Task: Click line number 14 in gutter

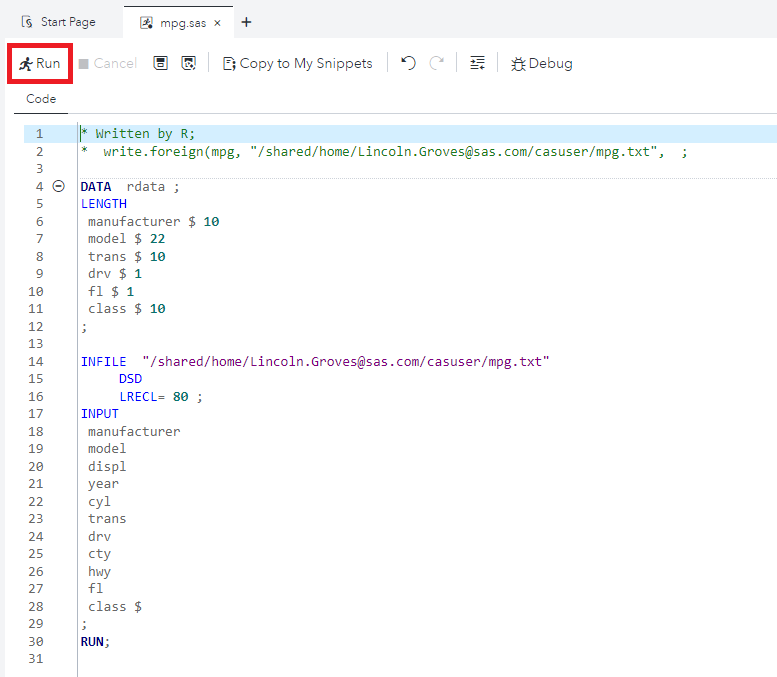Action: coord(36,361)
